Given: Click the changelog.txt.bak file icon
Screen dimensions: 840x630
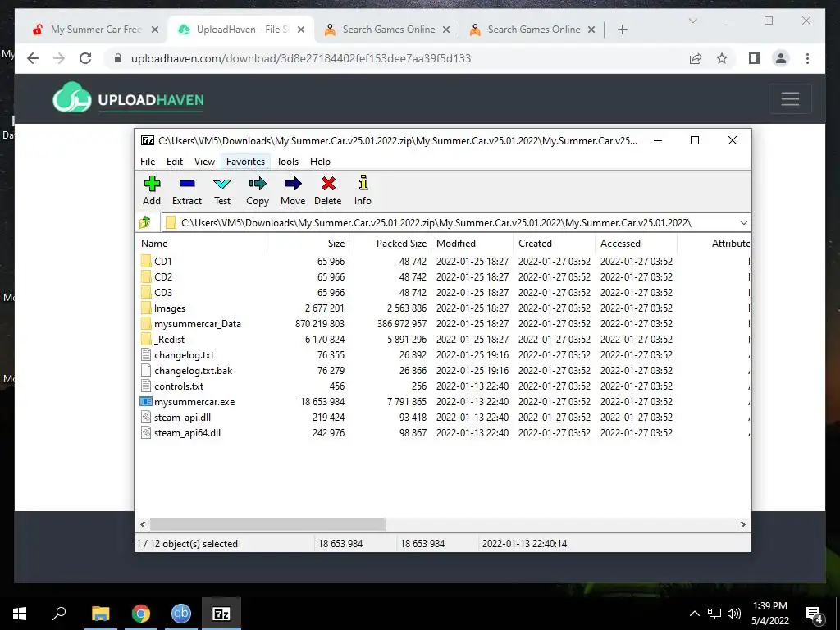Looking at the screenshot, I should [146, 370].
